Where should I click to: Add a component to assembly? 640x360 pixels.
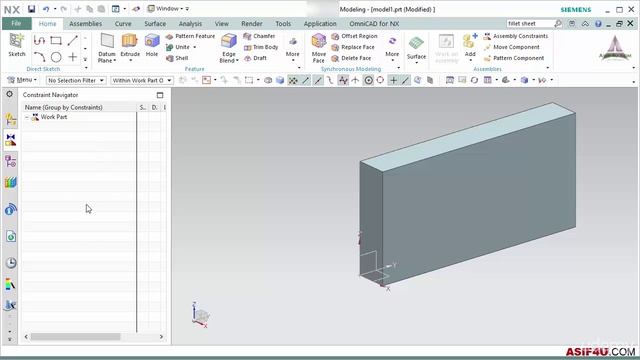pyautogui.click(x=470, y=47)
